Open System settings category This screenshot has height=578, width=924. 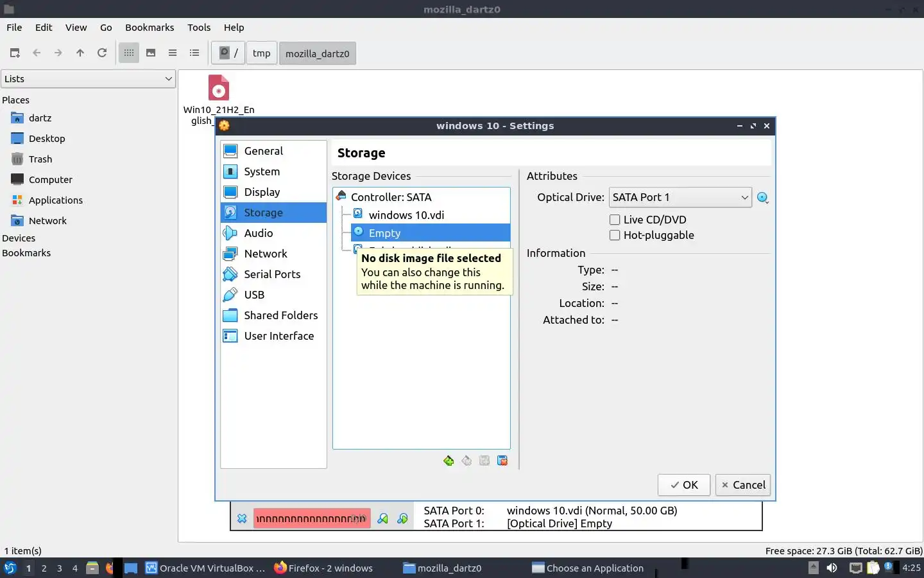click(273, 171)
